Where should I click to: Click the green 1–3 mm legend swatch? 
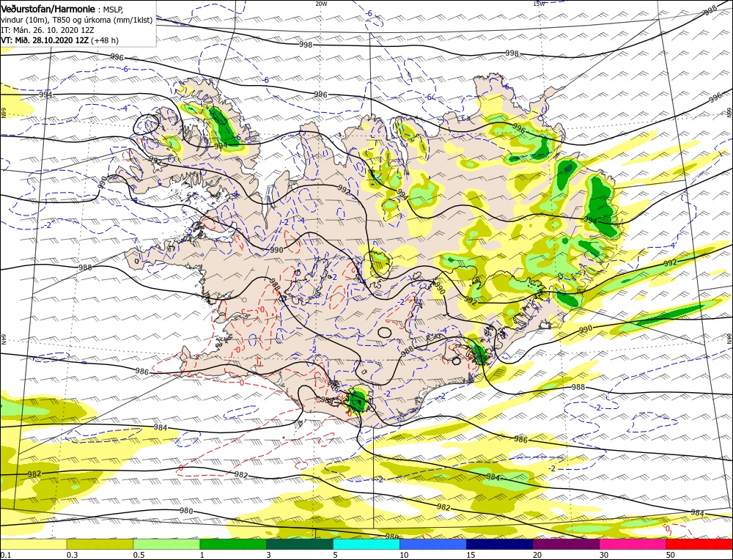coord(233,544)
